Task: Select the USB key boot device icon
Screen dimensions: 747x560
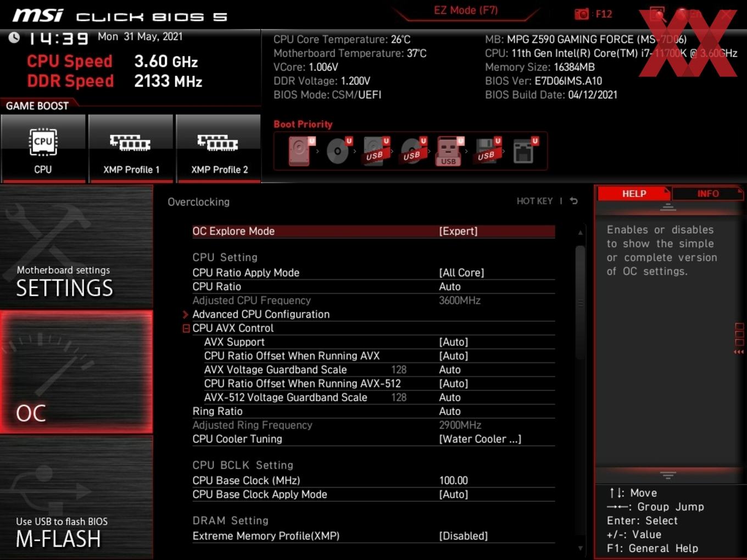Action: [x=450, y=150]
